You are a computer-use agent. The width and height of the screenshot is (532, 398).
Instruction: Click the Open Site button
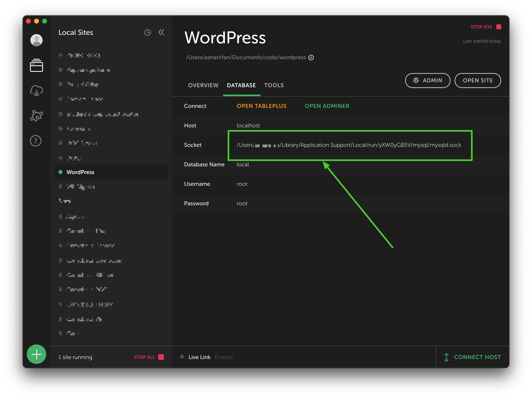tap(477, 80)
